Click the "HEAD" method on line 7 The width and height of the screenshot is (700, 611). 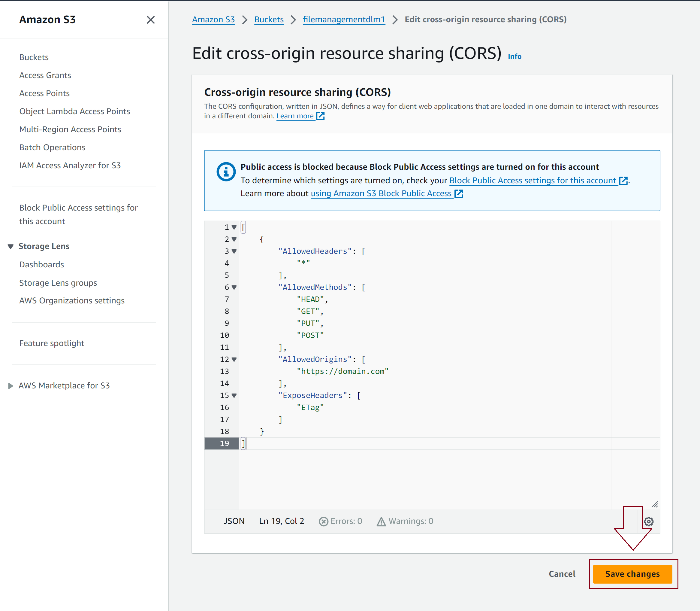pos(310,299)
